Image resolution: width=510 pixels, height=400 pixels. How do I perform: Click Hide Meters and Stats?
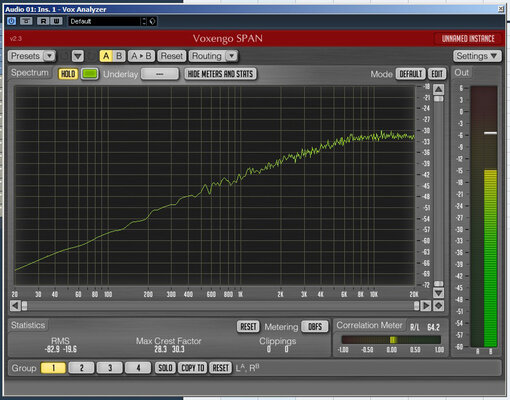pos(220,74)
